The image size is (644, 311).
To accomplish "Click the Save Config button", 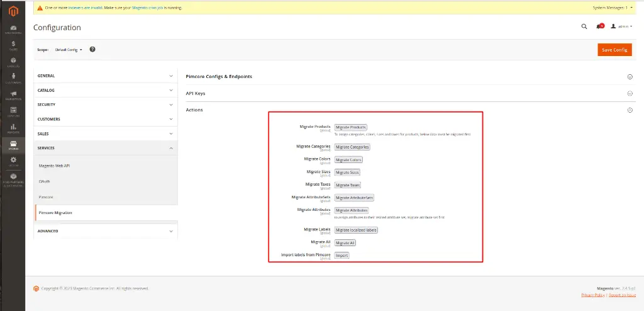I will coord(614,50).
